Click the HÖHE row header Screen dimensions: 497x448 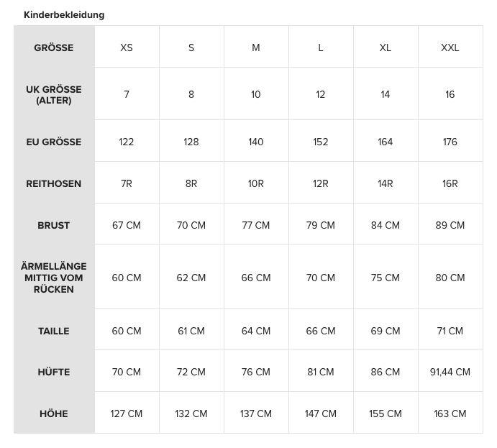pos(54,413)
